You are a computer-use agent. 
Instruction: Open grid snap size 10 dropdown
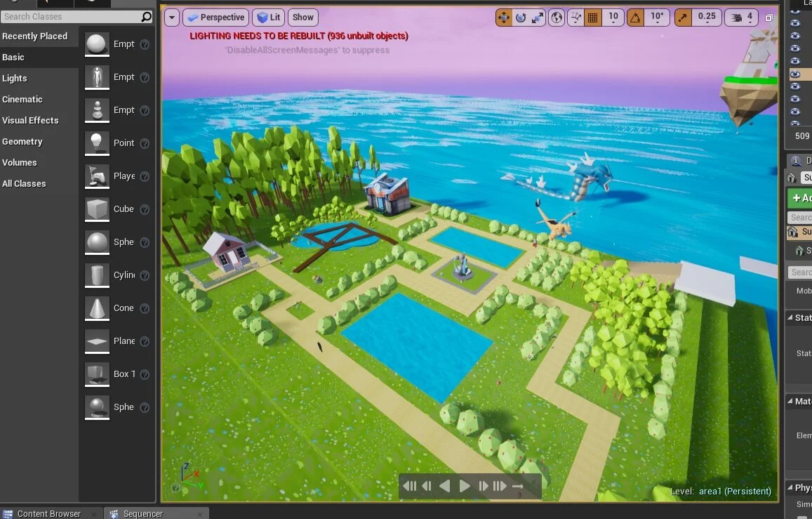[613, 18]
